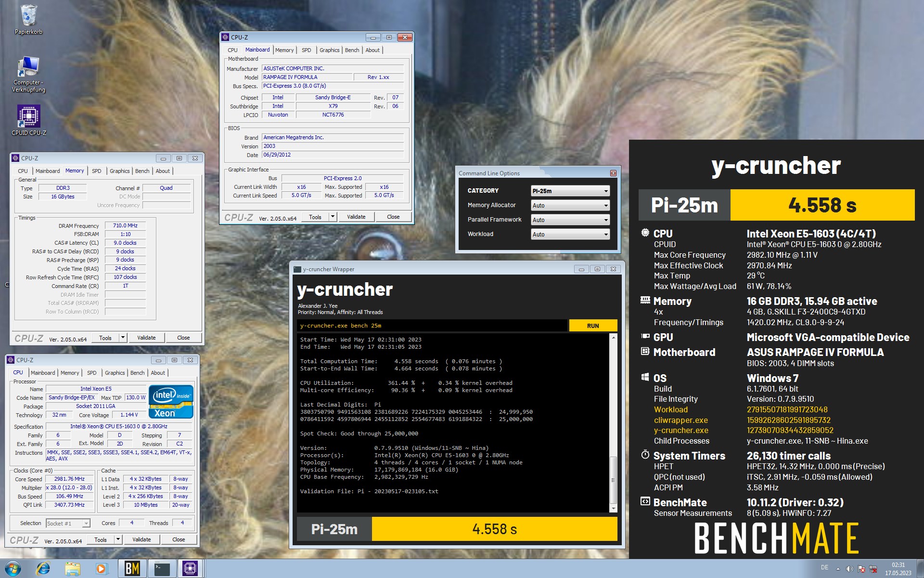Expand Tools arrow in CPU-Z Memory window
Image resolution: width=924 pixels, height=578 pixels.
123,338
